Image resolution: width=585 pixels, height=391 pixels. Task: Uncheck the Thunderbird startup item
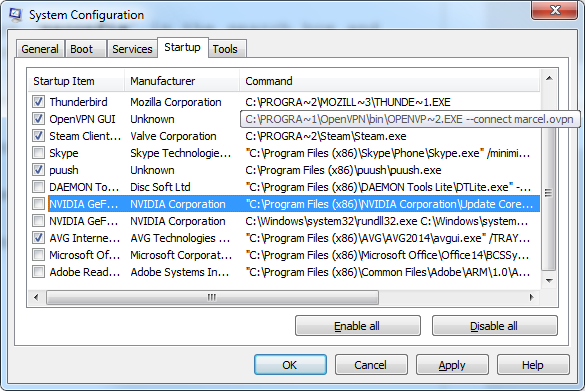tap(38, 102)
